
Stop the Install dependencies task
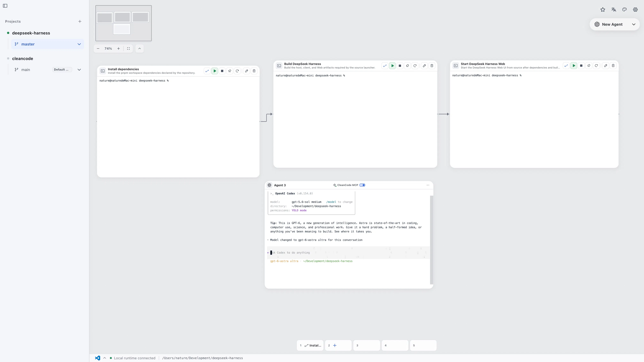[x=222, y=71]
